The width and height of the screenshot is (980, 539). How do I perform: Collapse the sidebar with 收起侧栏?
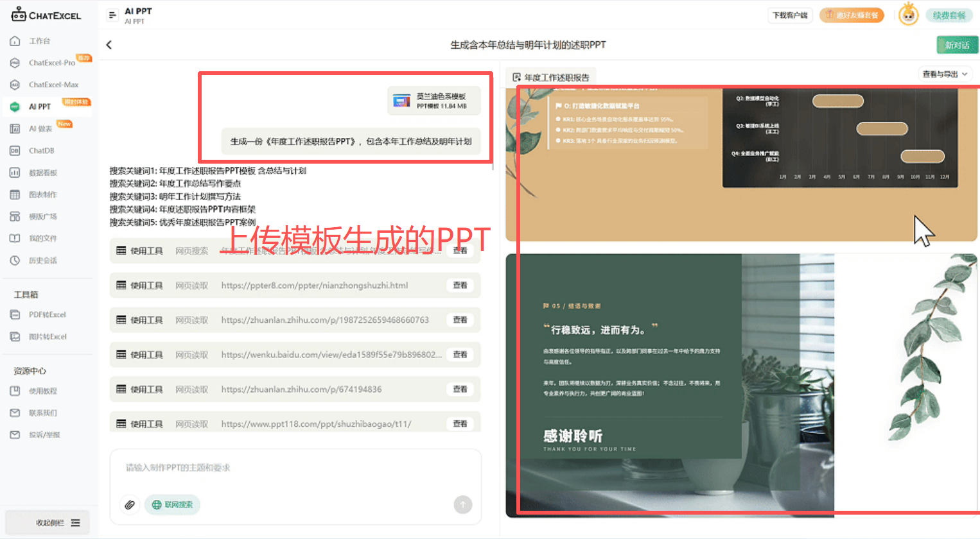tap(48, 523)
